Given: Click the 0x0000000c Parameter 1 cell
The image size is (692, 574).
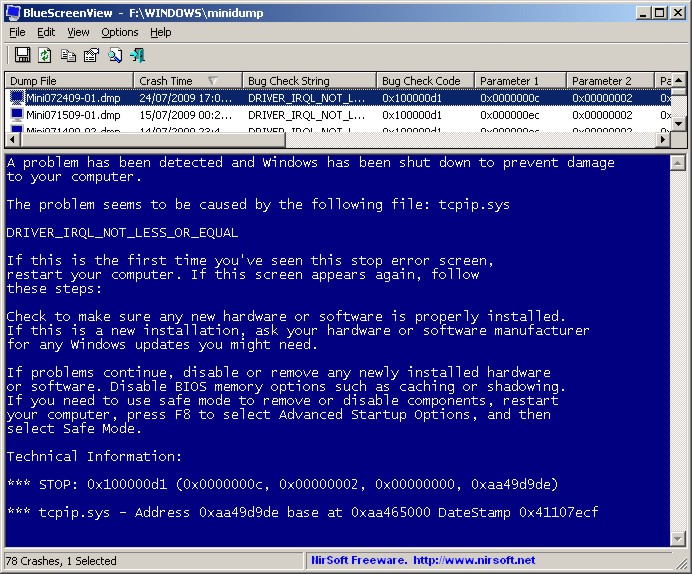Looking at the screenshot, I should click(510, 98).
